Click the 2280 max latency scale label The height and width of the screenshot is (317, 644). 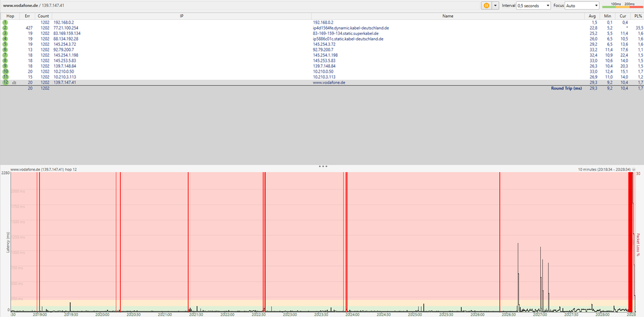(x=5, y=173)
